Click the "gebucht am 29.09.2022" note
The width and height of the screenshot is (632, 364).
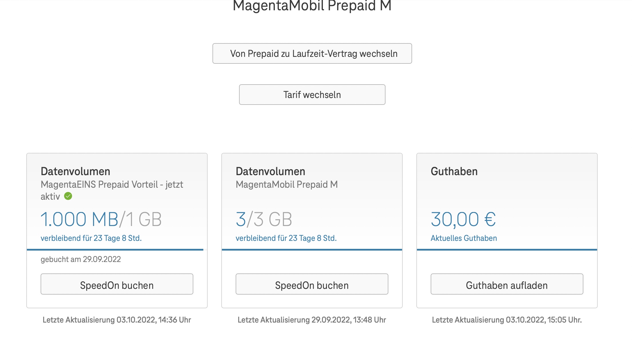click(81, 259)
